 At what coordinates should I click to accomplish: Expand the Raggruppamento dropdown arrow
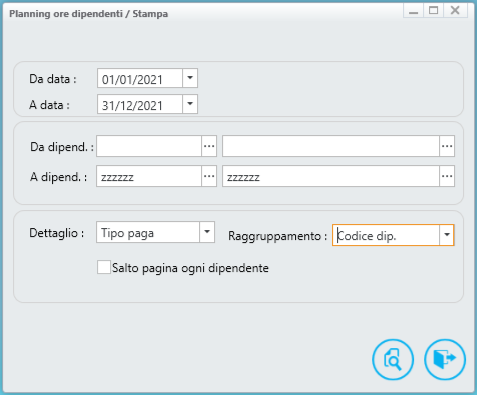(x=447, y=235)
